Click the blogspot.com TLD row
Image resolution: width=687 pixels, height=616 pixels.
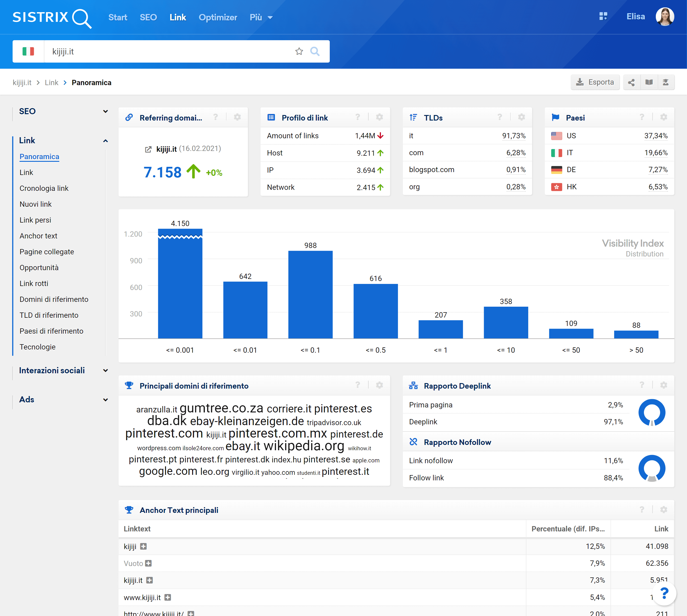[467, 169]
